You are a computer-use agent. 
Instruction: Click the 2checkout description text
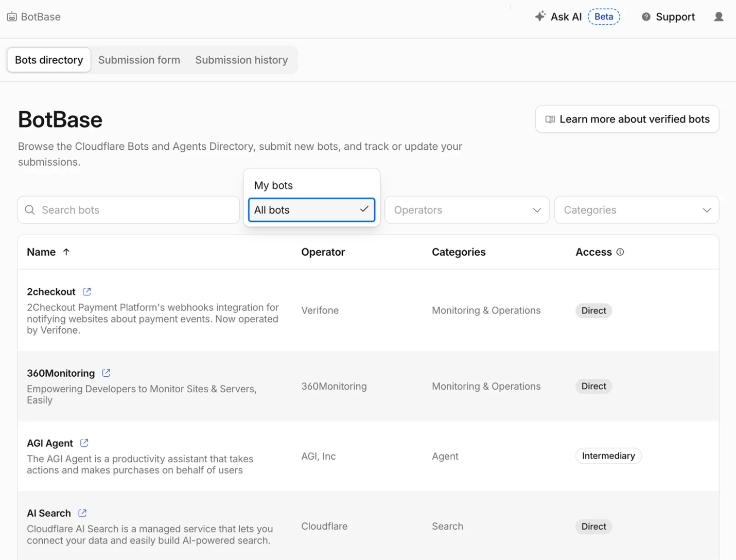coord(153,319)
